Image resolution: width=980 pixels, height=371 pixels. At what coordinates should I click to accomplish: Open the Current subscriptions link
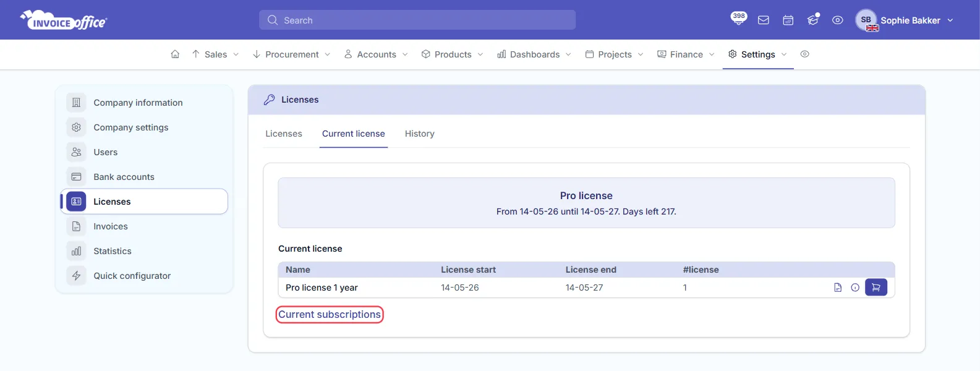[330, 314]
